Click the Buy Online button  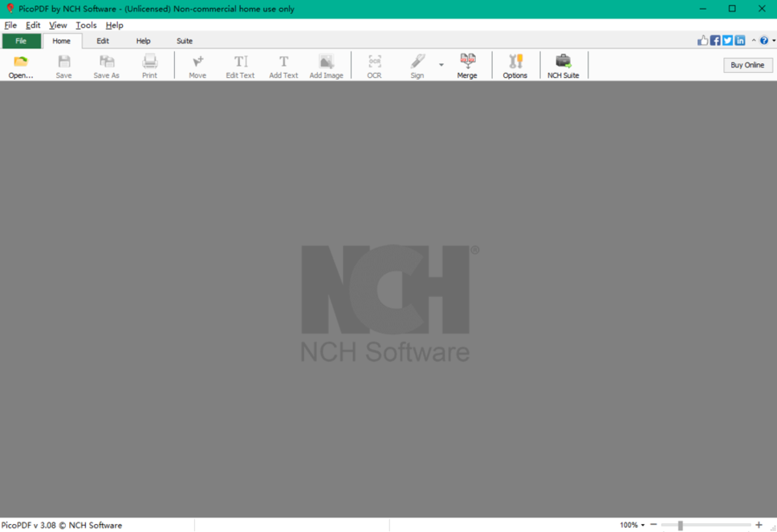tap(748, 65)
